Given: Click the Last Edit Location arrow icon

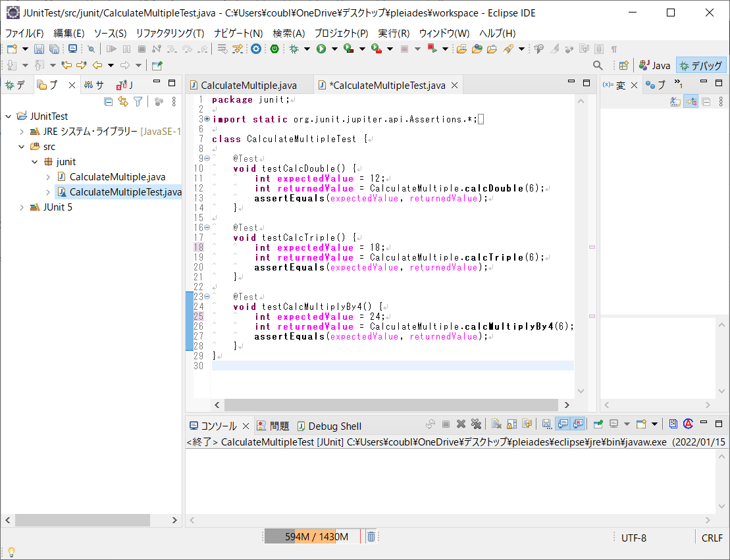Looking at the screenshot, I should pos(66,65).
